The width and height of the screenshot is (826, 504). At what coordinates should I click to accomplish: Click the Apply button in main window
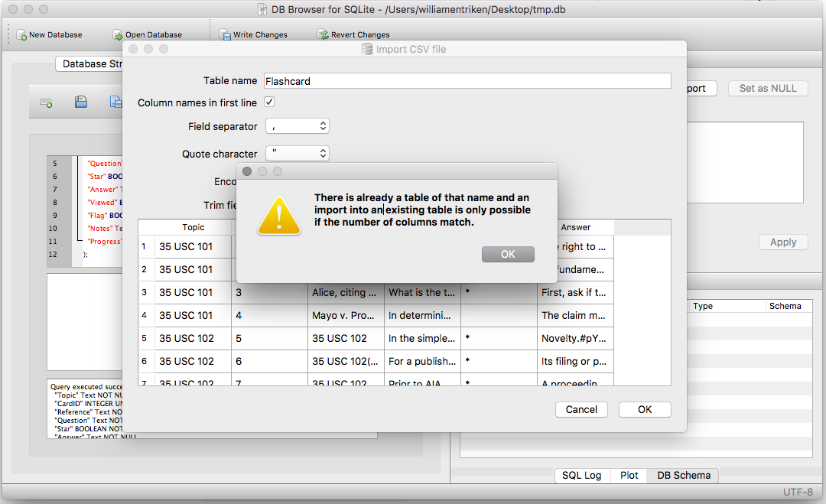783,242
